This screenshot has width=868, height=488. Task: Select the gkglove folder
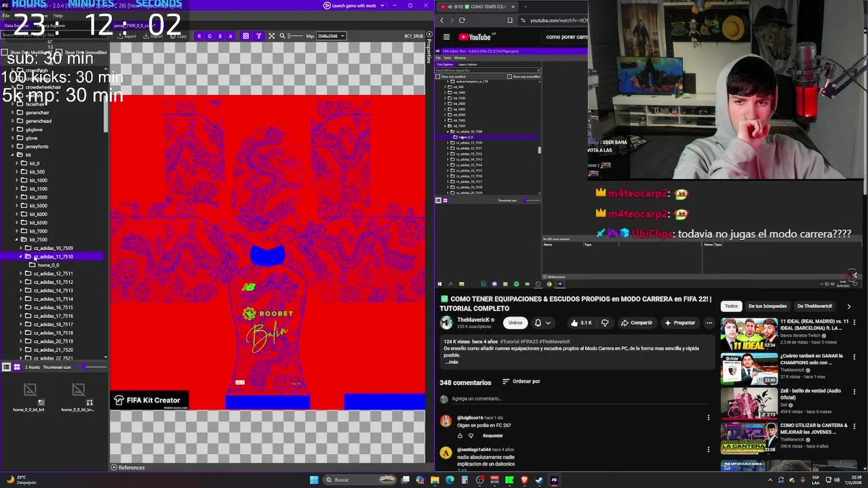[34, 129]
